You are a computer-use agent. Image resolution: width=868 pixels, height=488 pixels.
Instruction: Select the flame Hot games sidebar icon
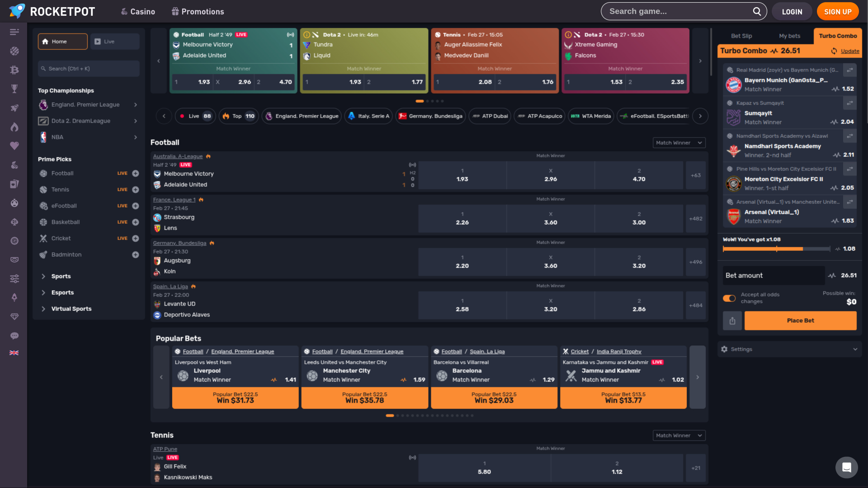point(14,127)
